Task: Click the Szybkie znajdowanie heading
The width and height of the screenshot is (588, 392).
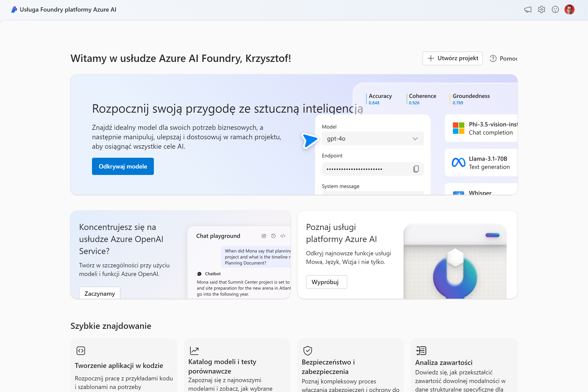Action: 111,326
